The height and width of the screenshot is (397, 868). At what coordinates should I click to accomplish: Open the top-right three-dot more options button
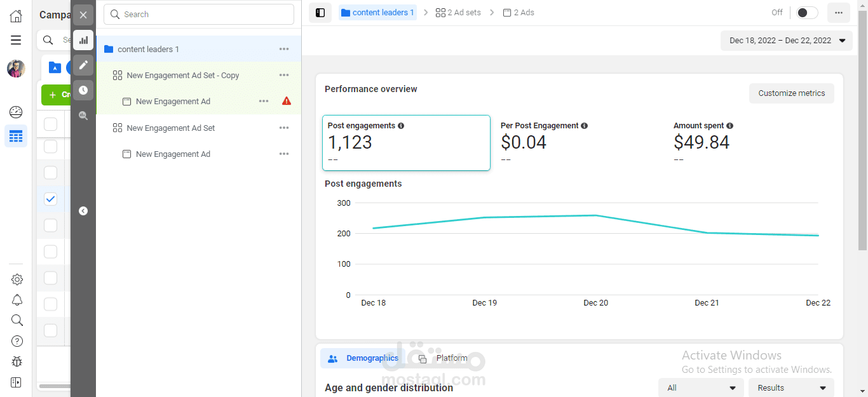(839, 13)
